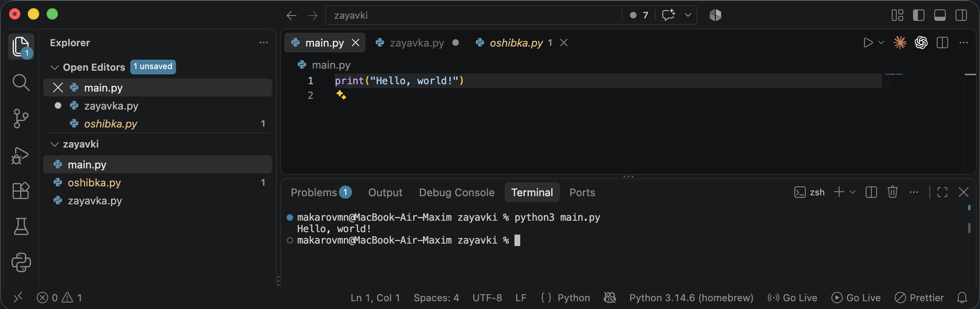Click the Explorer files icon
This screenshot has width=980, height=309.
tap(21, 46)
